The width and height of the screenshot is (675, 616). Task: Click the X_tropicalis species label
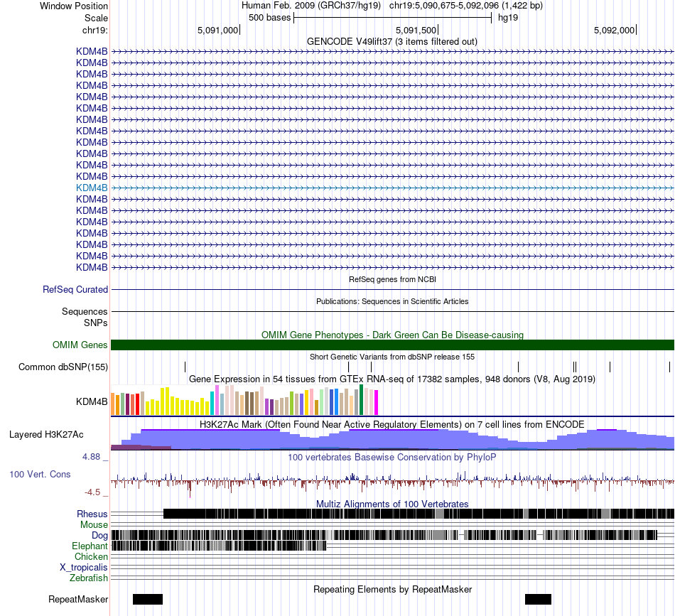point(84,568)
